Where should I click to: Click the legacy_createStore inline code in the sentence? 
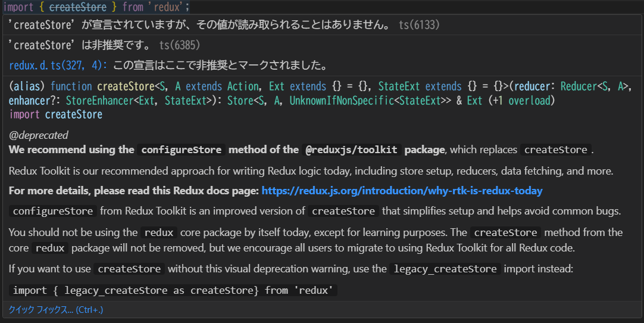coord(445,269)
